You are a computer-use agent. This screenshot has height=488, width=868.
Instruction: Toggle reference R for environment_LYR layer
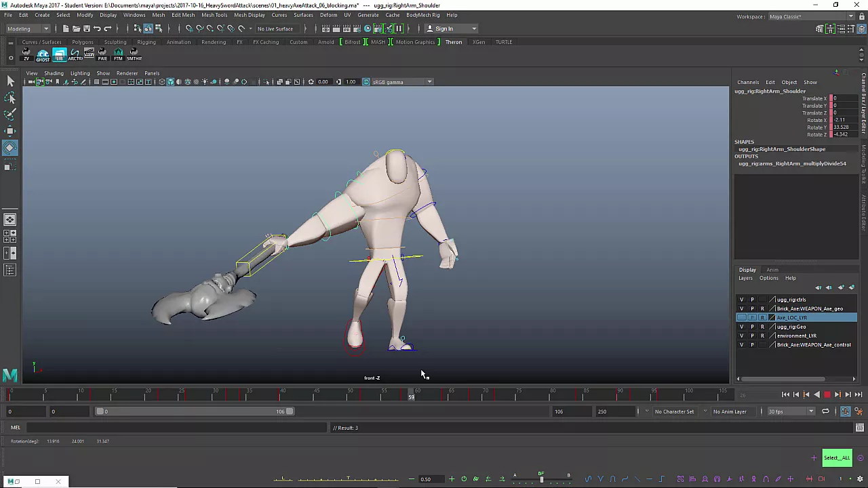[x=762, y=335]
